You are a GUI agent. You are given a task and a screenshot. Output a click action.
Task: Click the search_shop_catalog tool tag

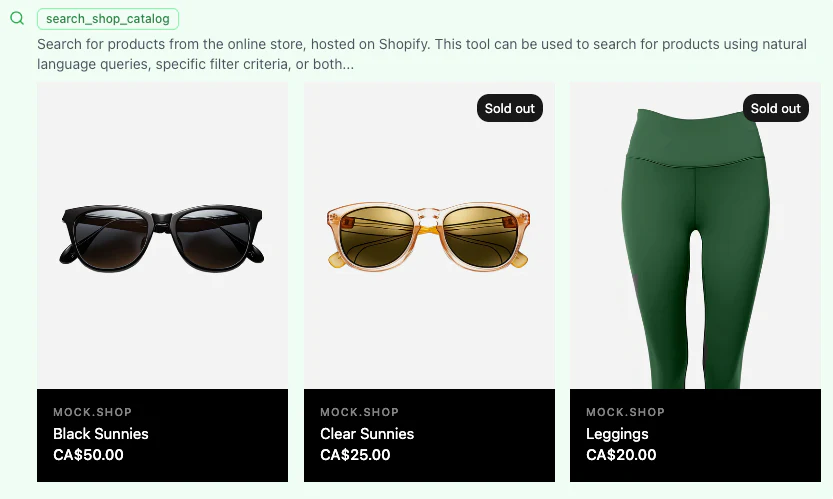click(x=108, y=19)
